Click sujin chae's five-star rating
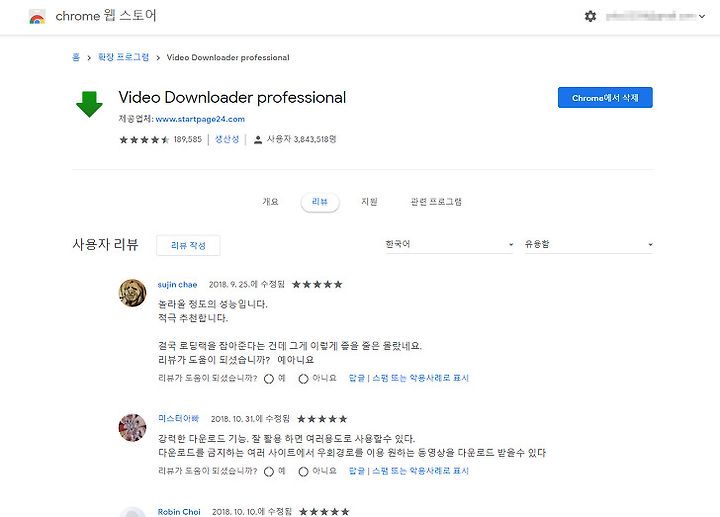 pyautogui.click(x=317, y=285)
